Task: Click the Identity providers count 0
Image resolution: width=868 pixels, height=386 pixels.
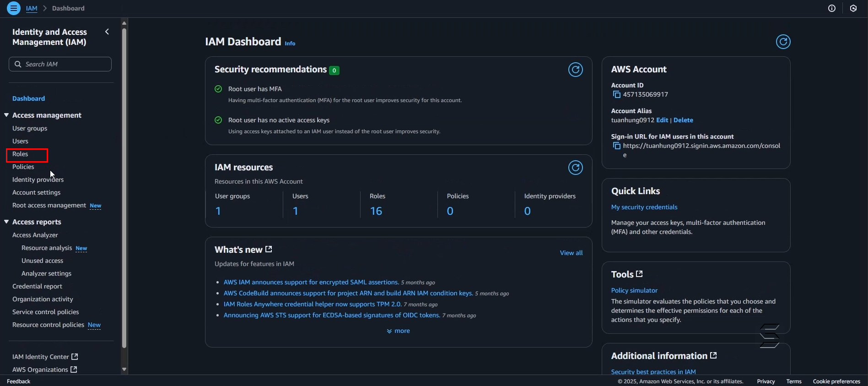Action: tap(528, 211)
